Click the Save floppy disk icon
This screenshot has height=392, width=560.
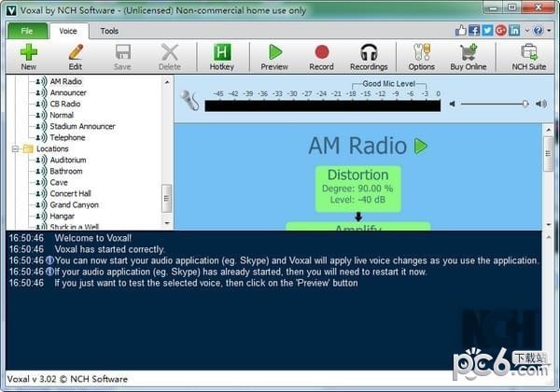[123, 52]
